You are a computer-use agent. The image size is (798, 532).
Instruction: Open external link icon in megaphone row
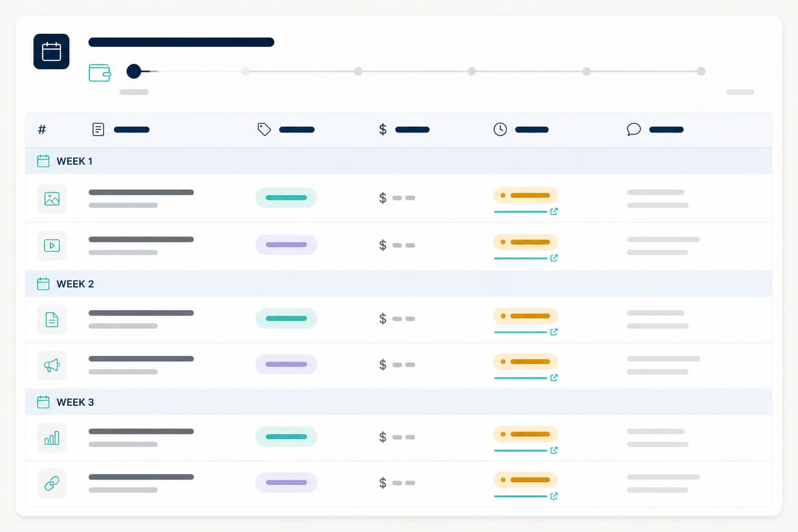click(554, 378)
